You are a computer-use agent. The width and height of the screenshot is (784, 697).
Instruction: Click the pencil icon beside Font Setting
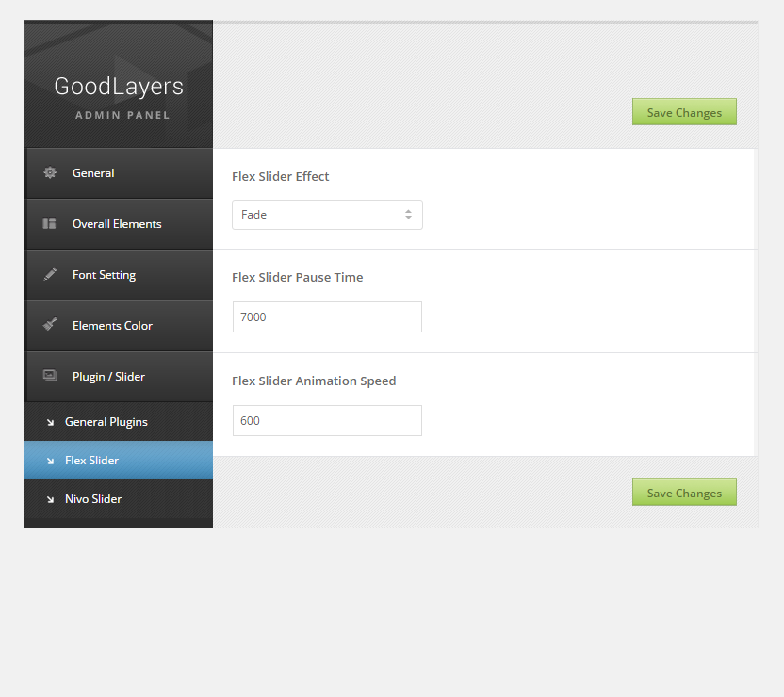(50, 275)
